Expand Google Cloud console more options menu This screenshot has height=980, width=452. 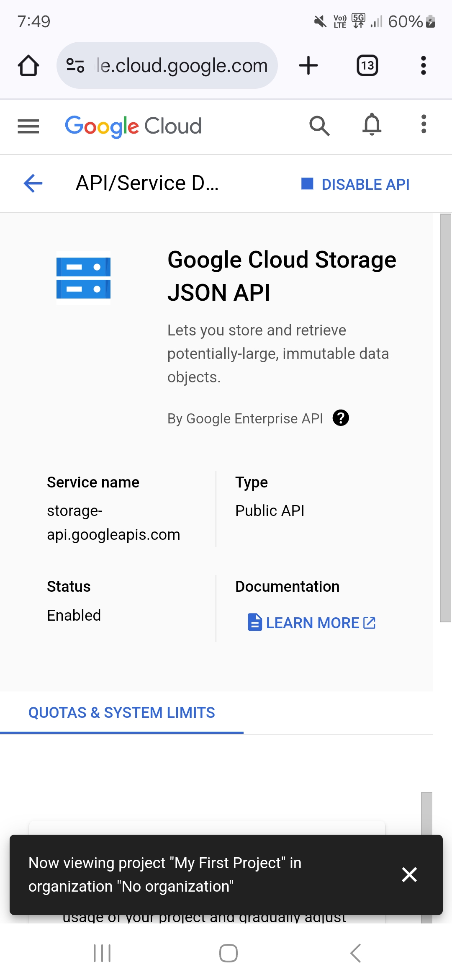point(424,124)
